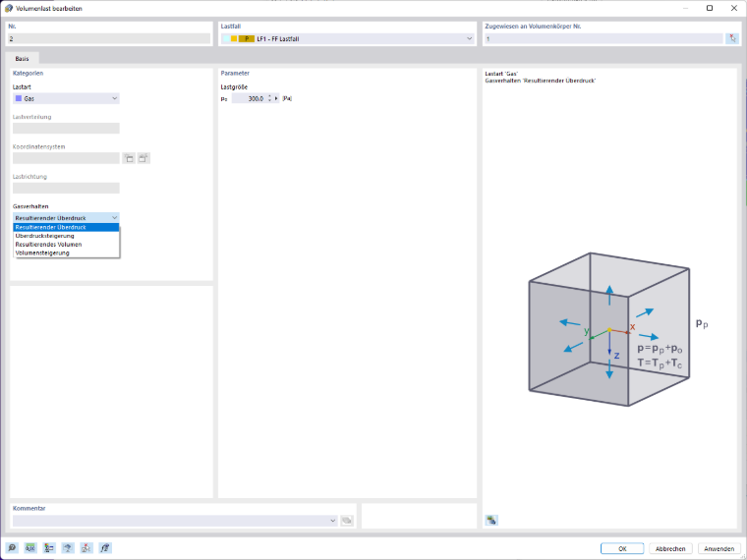Viewport: 747px width, 560px height.
Task: Click the Lastgröße spinner arrows
Action: point(269,98)
